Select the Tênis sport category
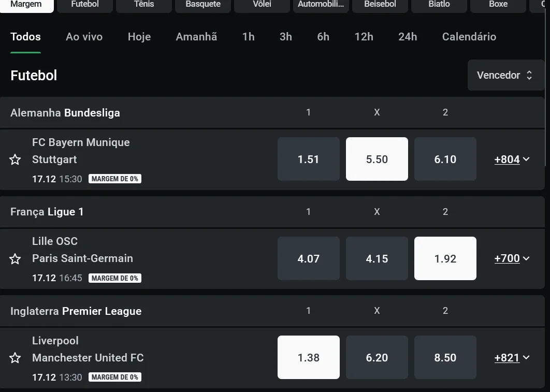Viewport: 550px width, 392px height. pos(144,4)
